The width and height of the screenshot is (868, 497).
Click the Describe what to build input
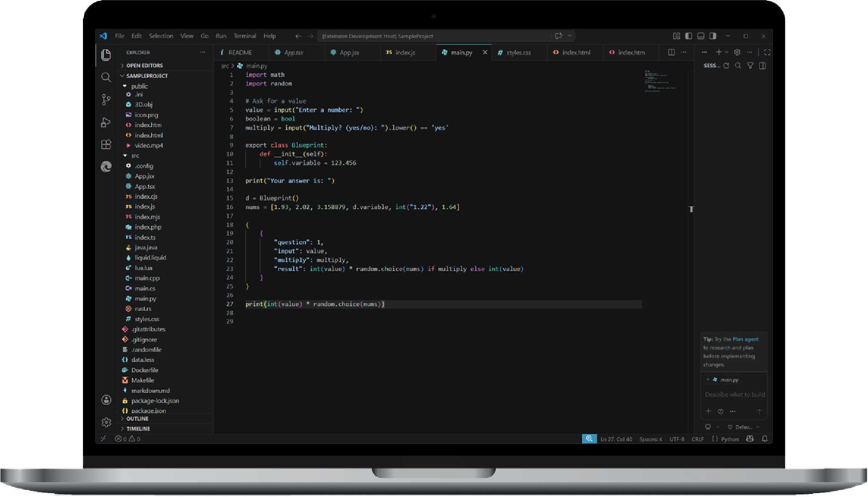click(735, 394)
